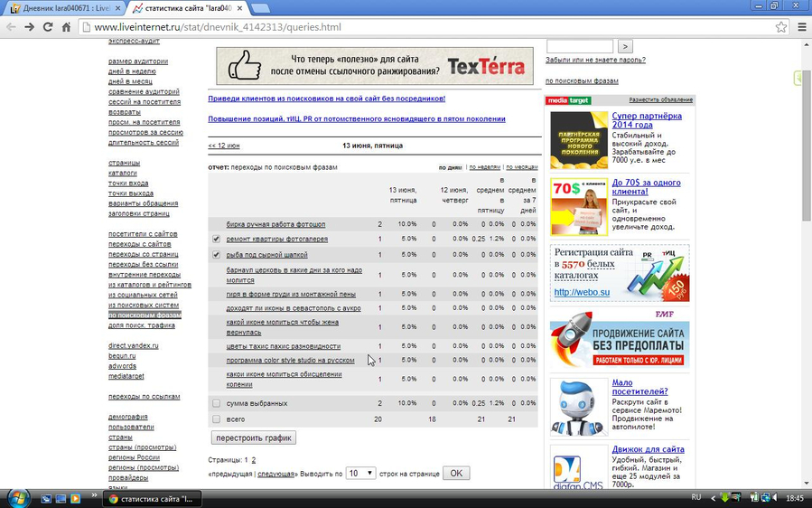Open media player icon in taskbar
This screenshot has height=508, width=812.
(76, 499)
